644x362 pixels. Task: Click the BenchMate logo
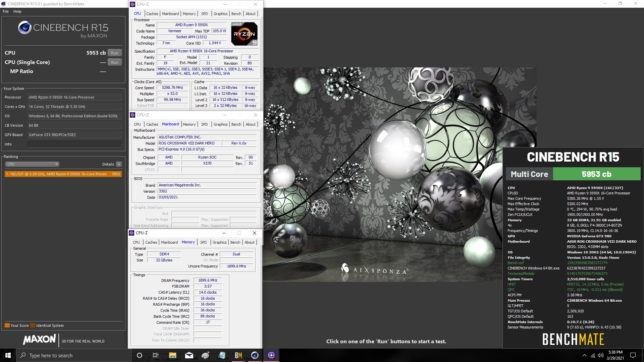point(573,339)
